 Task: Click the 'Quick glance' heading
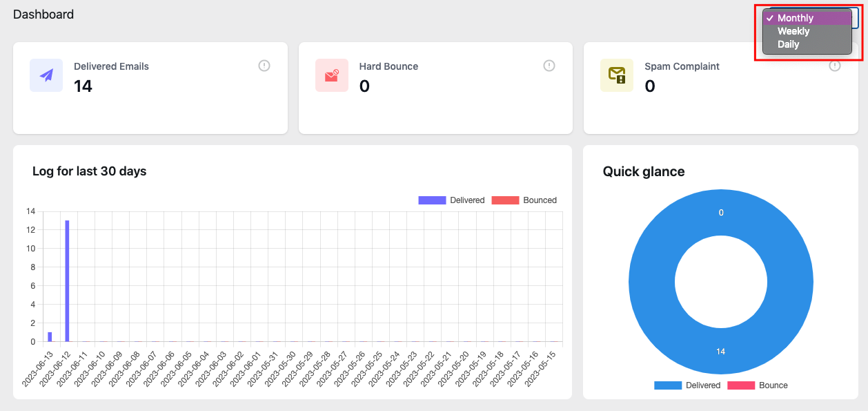pyautogui.click(x=644, y=172)
